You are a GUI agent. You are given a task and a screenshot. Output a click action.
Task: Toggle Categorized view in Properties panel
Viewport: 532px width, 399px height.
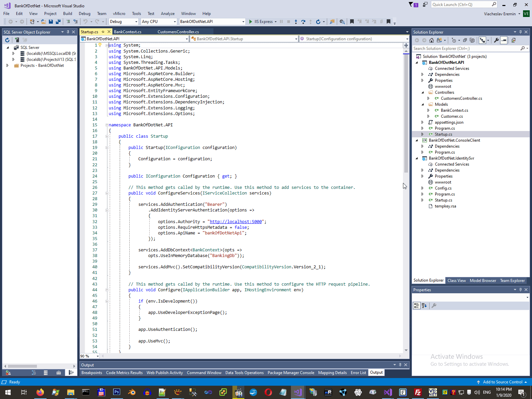416,306
